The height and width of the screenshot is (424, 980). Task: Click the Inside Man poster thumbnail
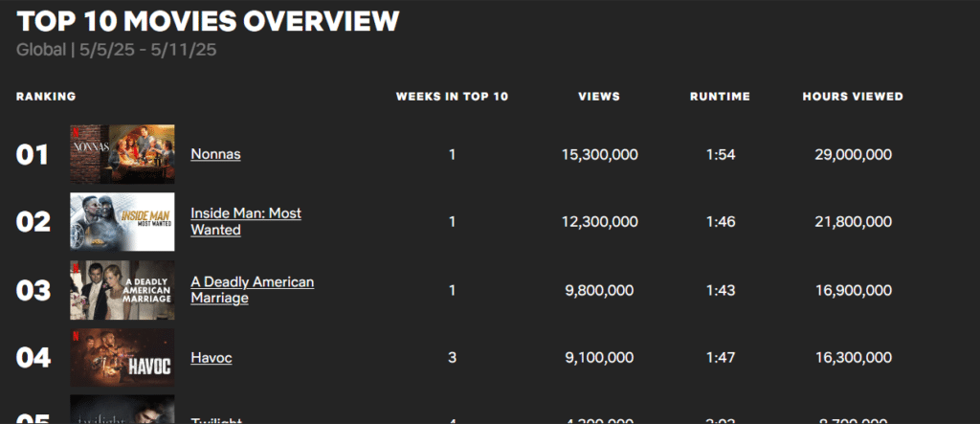[x=122, y=221]
